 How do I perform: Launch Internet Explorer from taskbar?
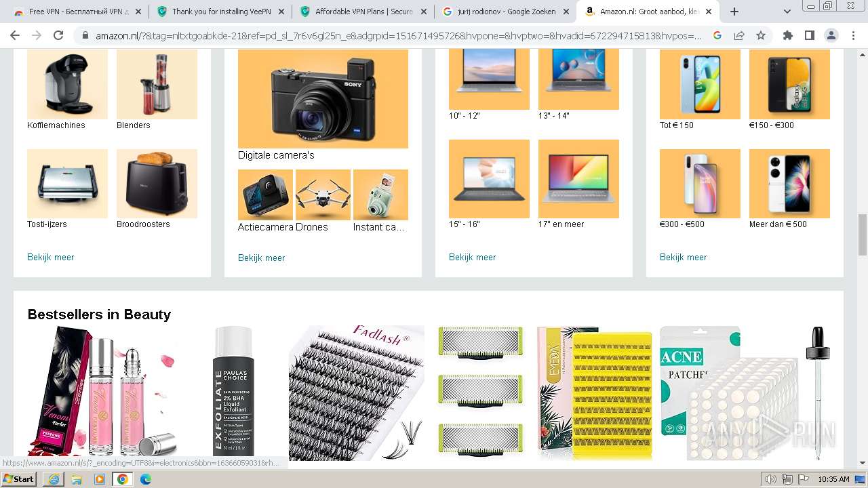tap(54, 479)
